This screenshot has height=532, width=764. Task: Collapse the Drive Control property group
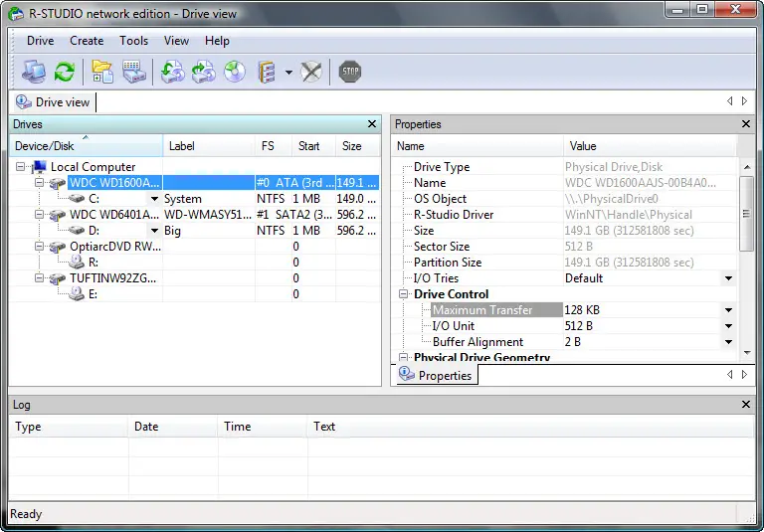[x=404, y=294]
